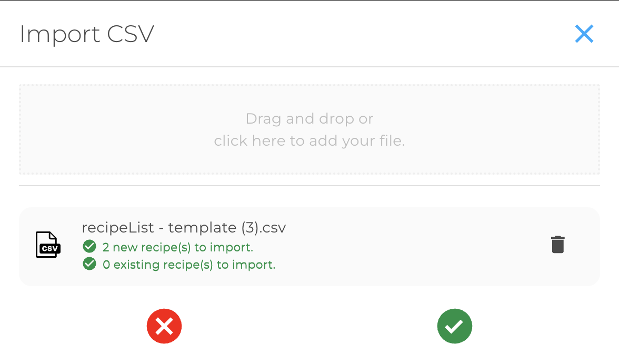Click the "(3).csv" part of the filename
The width and height of the screenshot is (619, 364).
click(263, 228)
